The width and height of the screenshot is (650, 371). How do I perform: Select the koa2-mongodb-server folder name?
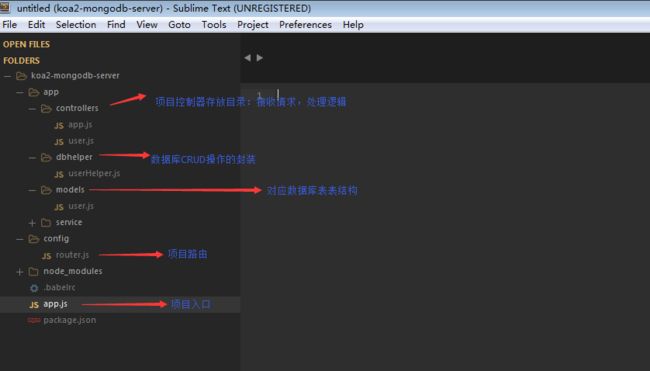click(x=75, y=75)
